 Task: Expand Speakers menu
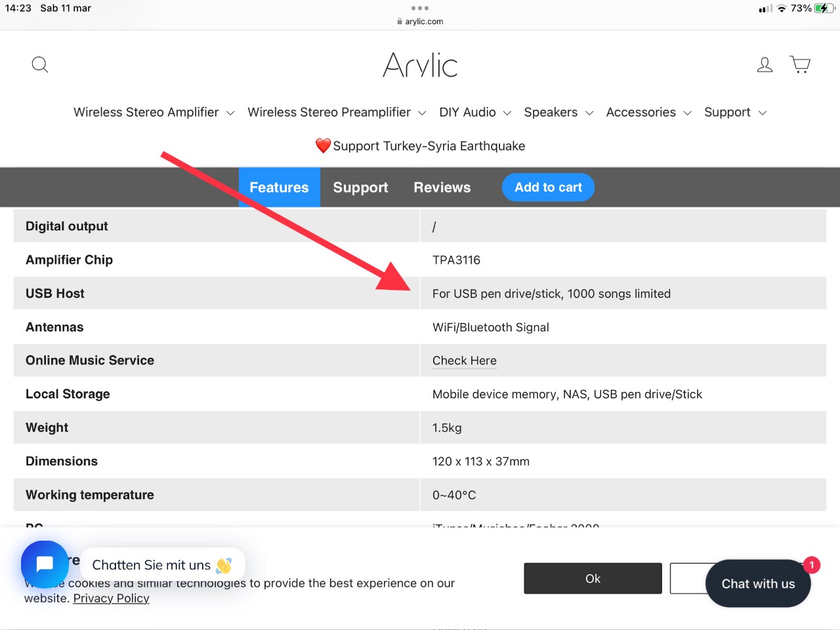pyautogui.click(x=558, y=112)
